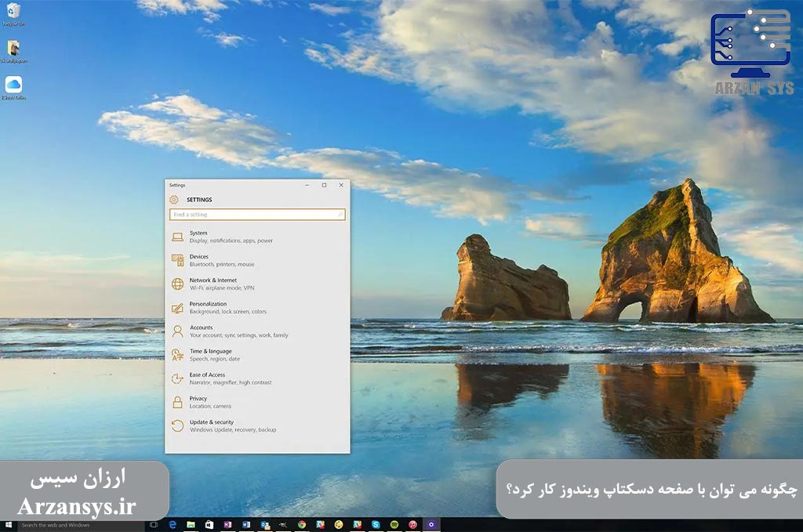Click the search magnifier in Find a setting
This screenshot has width=803, height=532.
click(340, 215)
